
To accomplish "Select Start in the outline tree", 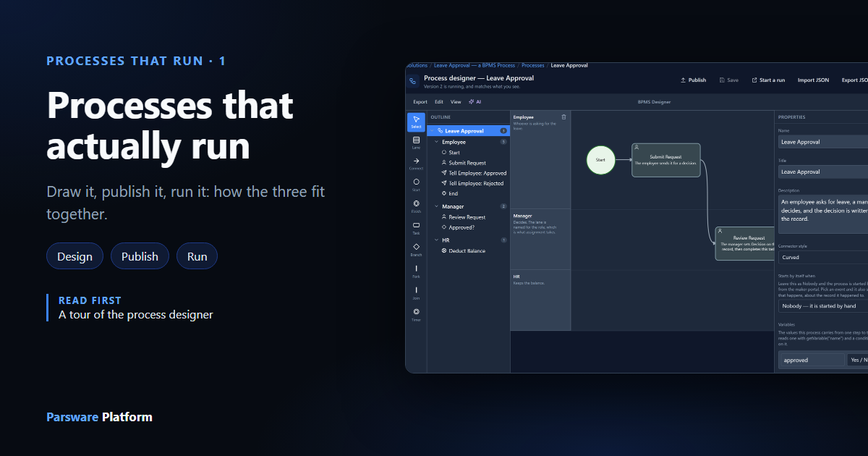I will click(x=450, y=153).
